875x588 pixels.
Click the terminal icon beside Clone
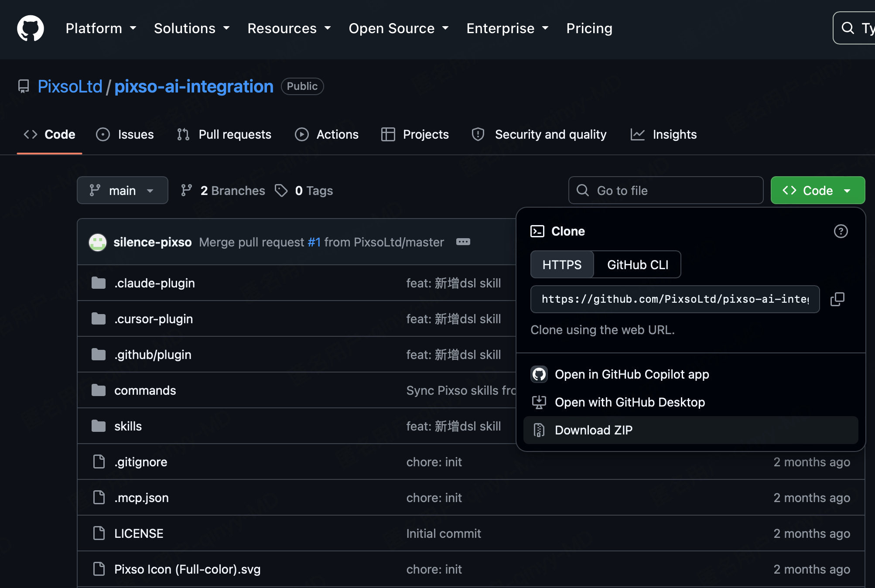[537, 231]
